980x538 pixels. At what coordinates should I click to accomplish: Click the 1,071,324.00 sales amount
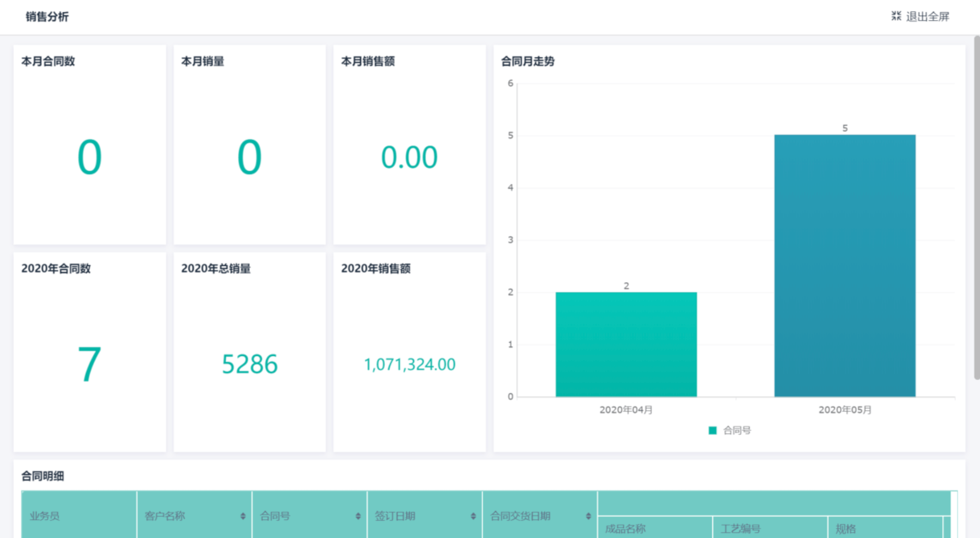pos(409,365)
